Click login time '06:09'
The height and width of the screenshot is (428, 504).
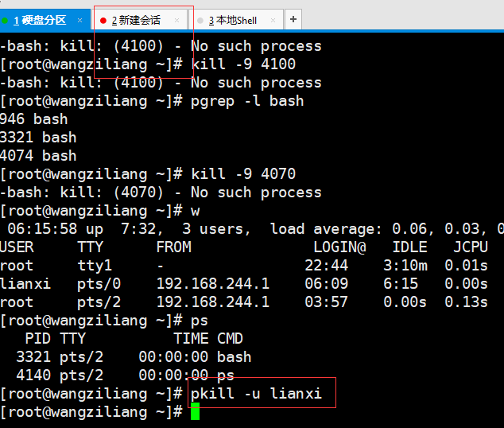point(326,284)
